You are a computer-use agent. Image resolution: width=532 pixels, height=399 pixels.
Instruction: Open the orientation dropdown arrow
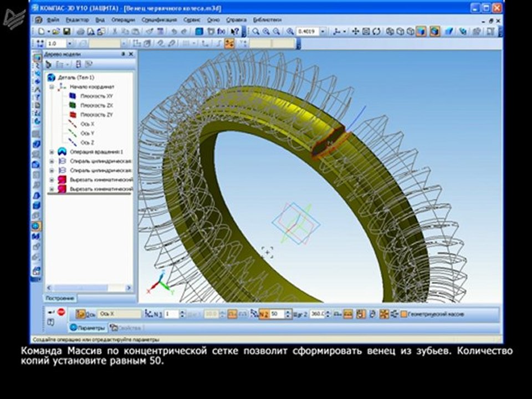pos(344,32)
